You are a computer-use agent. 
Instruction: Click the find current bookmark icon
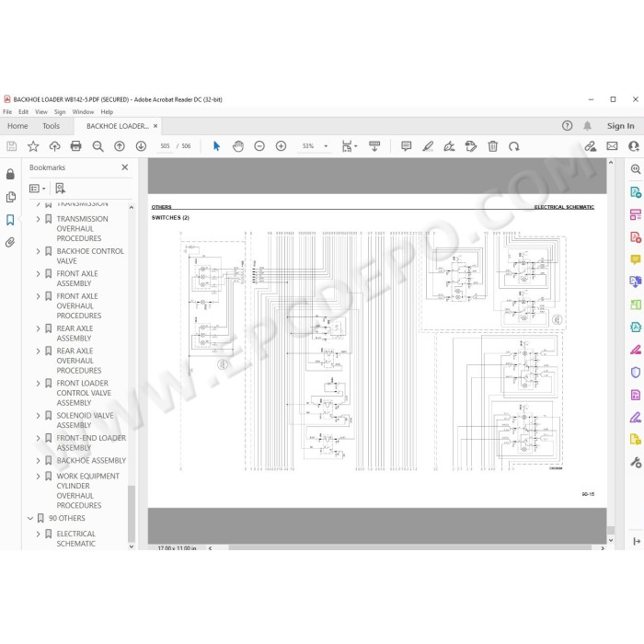tap(60, 189)
